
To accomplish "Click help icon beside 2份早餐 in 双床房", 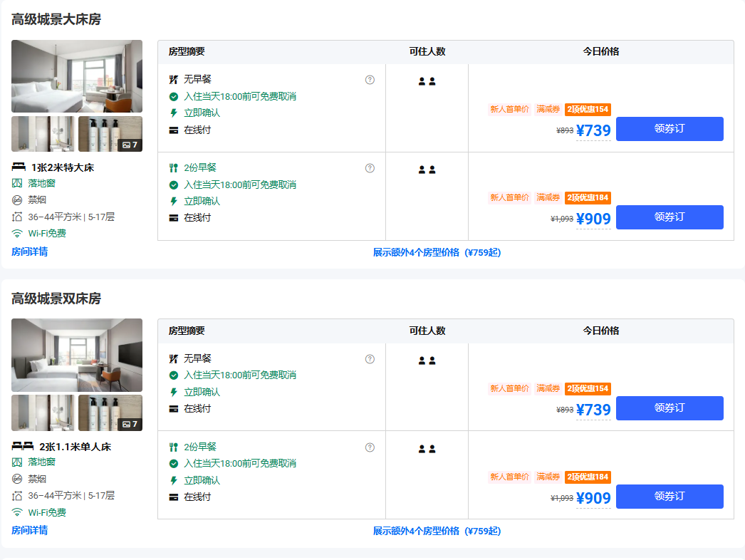I will (x=370, y=447).
